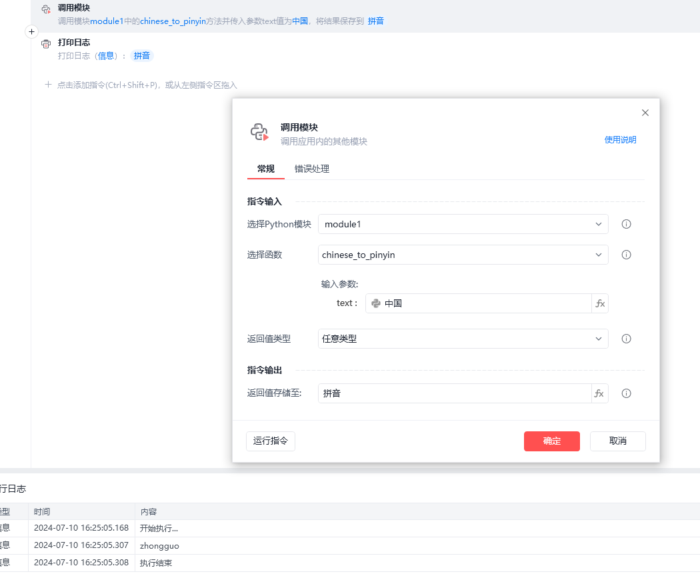The height and width of the screenshot is (588, 700).
Task: Click info icon beside 返回值存储至 field
Action: [626, 393]
